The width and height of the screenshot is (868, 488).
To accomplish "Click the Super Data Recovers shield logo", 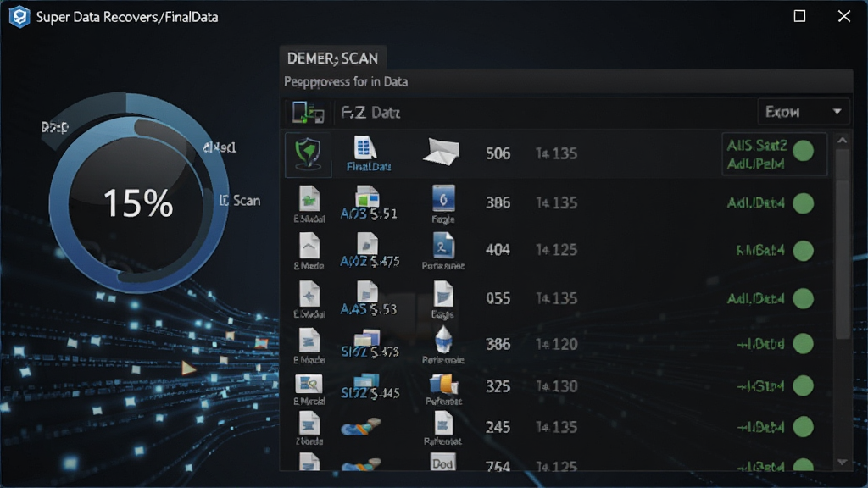I will point(19,17).
